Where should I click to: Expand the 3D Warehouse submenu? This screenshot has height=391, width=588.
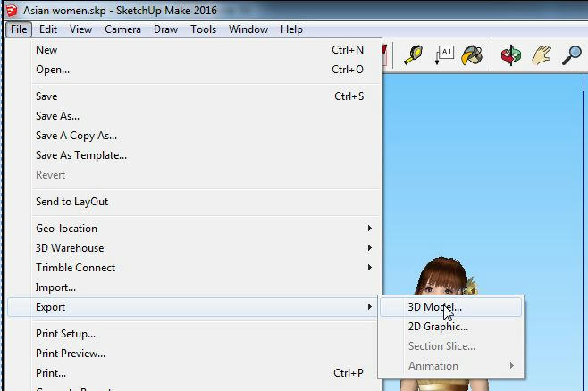click(x=194, y=248)
